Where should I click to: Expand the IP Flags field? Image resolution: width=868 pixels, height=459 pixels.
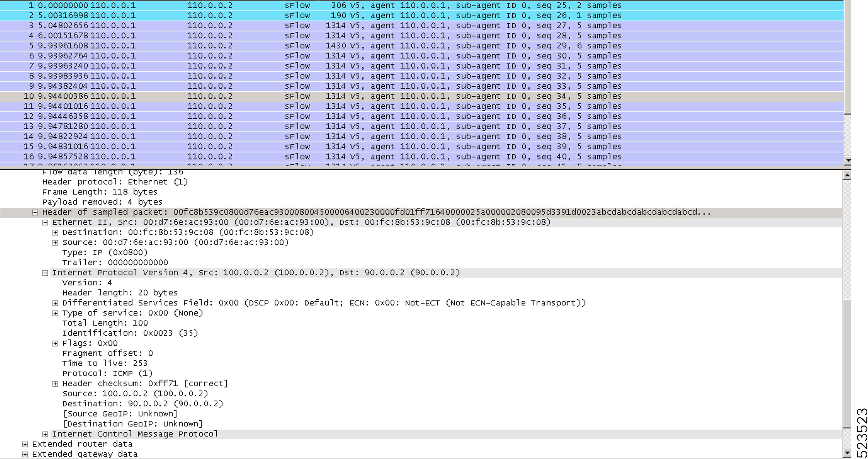coord(55,344)
